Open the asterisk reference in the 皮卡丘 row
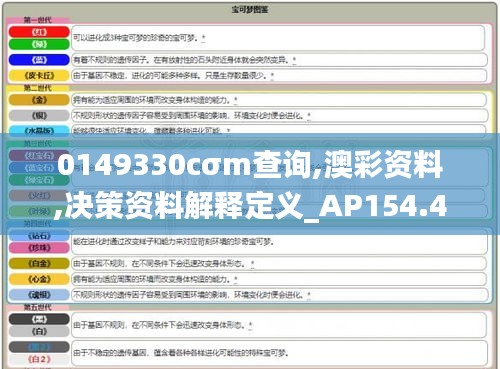The image size is (500, 369). click(272, 75)
